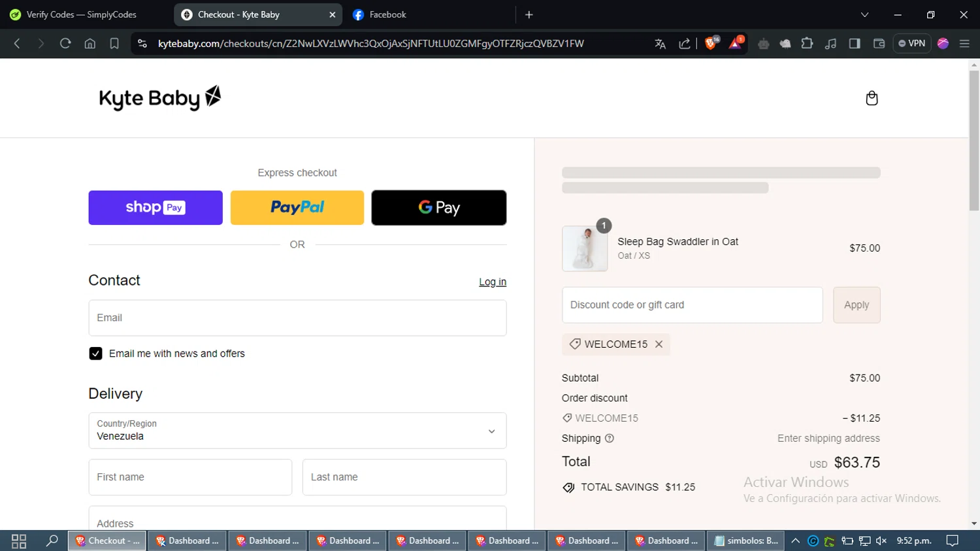Click the Sleep Bag Swaddler product thumbnail

pyautogui.click(x=585, y=248)
